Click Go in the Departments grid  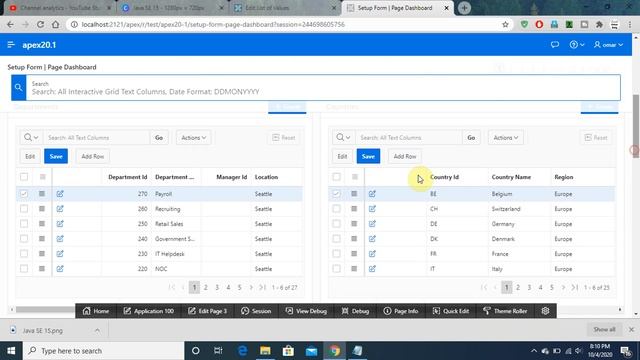[x=159, y=138]
